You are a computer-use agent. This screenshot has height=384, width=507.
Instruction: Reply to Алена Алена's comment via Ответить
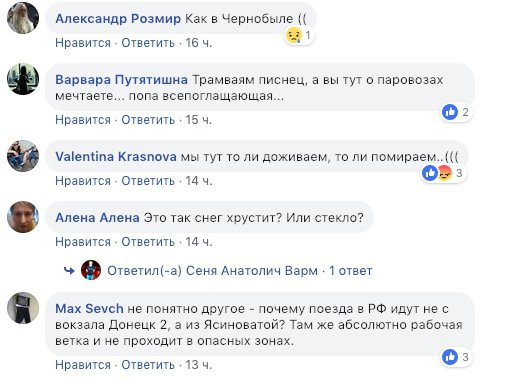(x=148, y=242)
